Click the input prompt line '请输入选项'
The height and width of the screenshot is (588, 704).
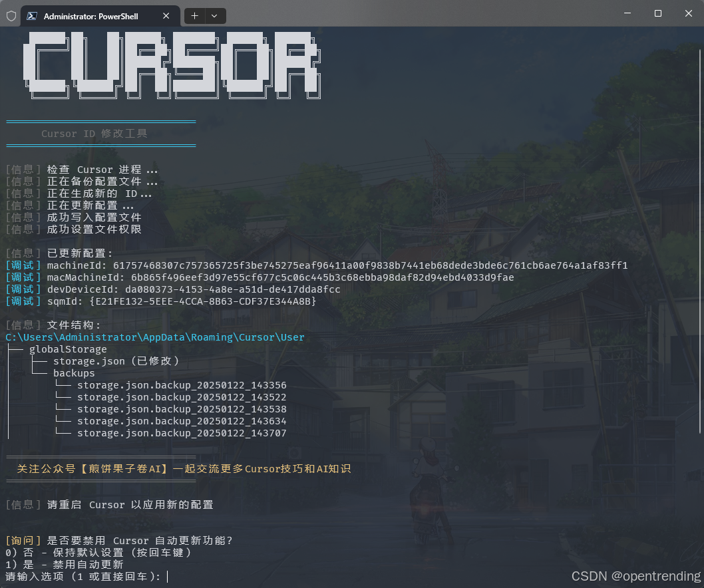coord(83,576)
